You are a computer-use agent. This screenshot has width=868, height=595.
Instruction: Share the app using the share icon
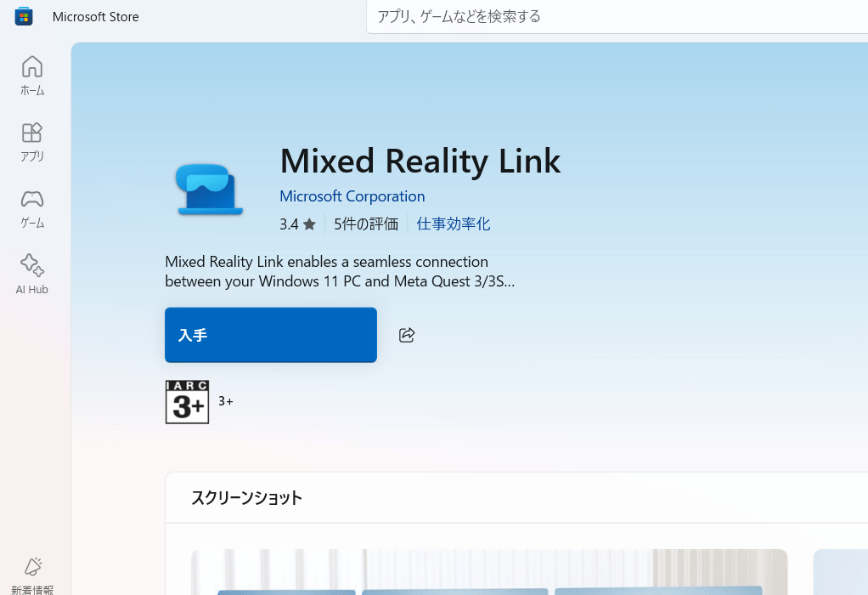tap(406, 335)
